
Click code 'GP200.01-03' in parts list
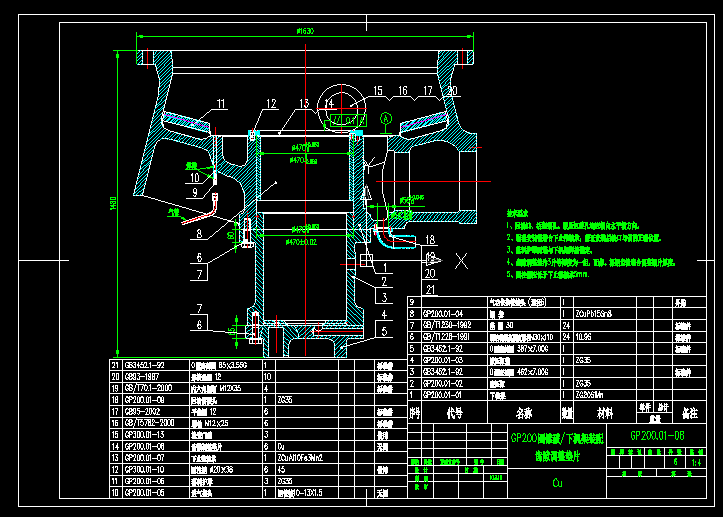(x=443, y=360)
